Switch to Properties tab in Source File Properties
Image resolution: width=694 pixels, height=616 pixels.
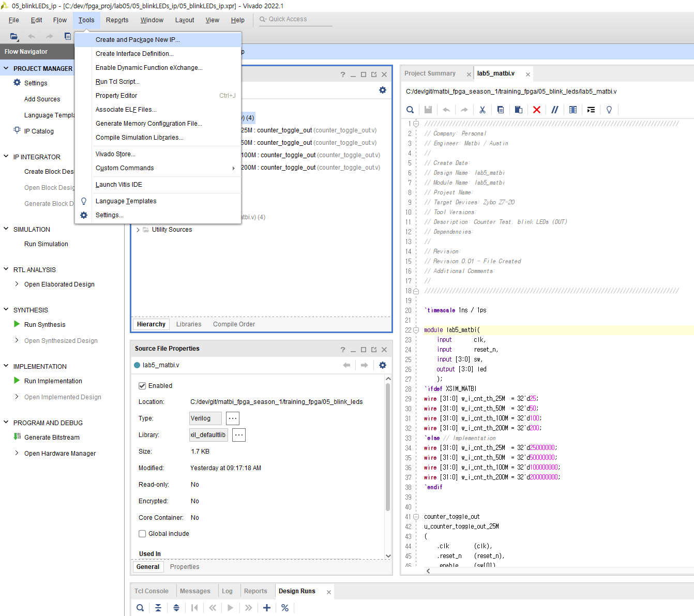pos(185,567)
